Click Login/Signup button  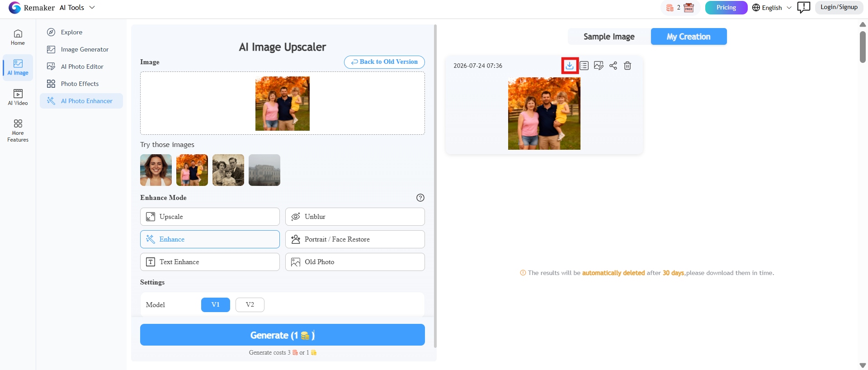[x=839, y=7]
